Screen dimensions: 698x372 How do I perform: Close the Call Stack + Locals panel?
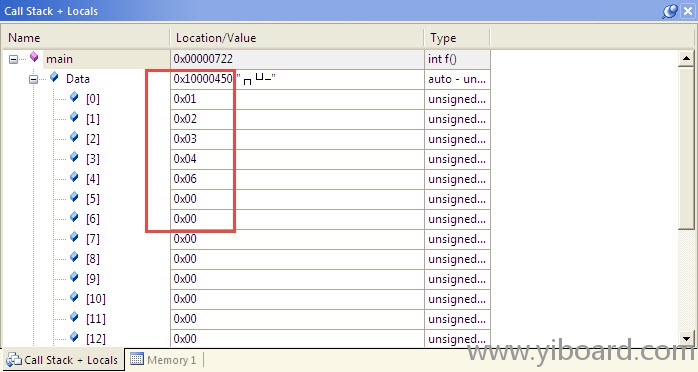click(688, 11)
